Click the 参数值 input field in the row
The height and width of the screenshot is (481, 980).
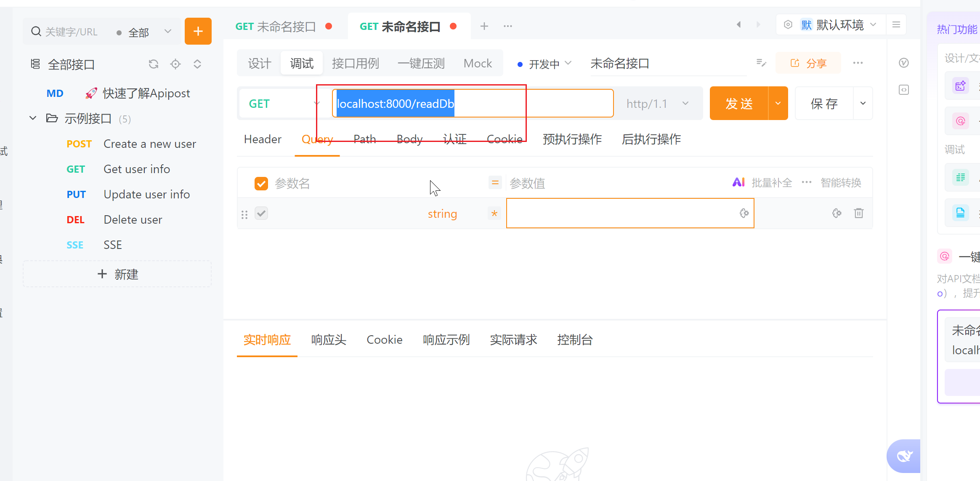[x=623, y=213]
